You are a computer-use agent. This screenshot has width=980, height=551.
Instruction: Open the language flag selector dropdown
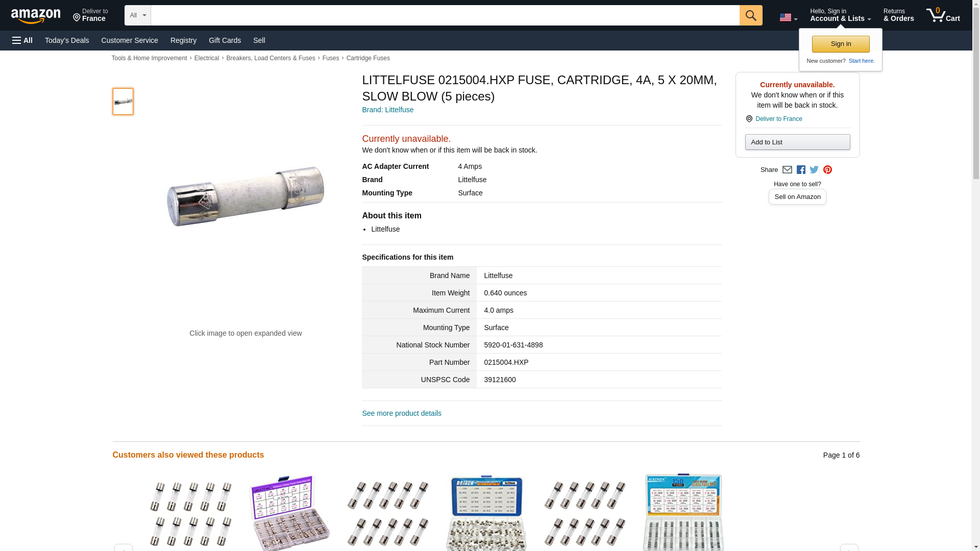pyautogui.click(x=788, y=17)
